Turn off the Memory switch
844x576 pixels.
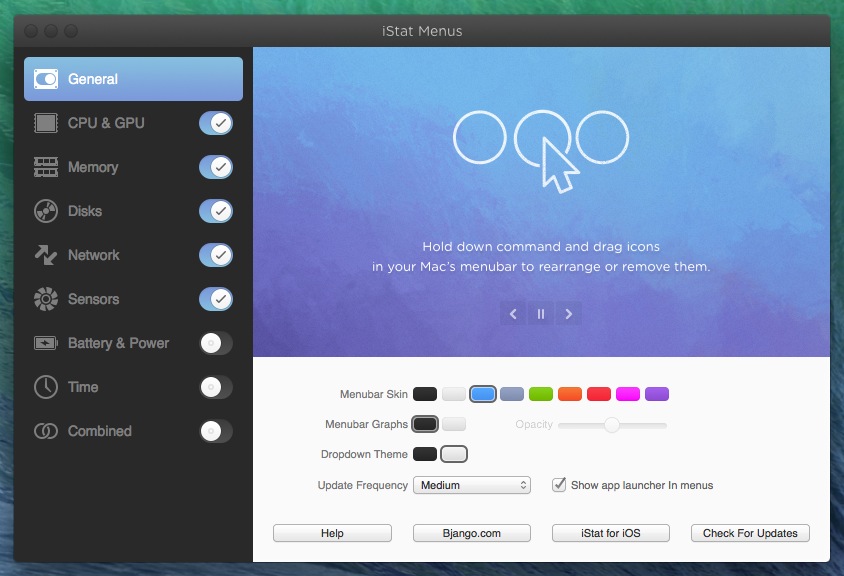[x=216, y=167]
